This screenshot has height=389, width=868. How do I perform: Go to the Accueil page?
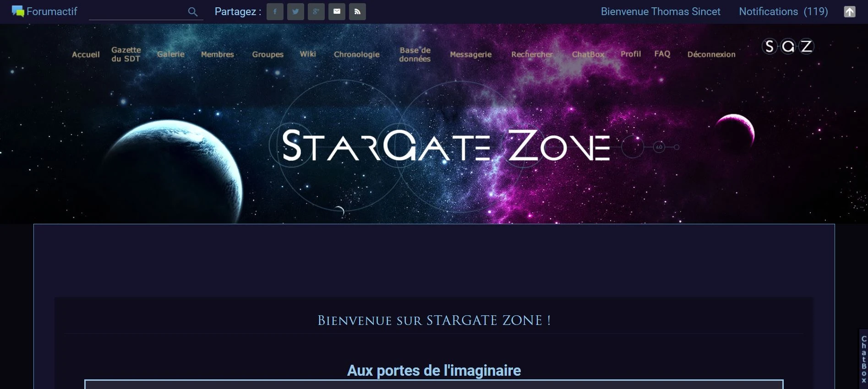click(x=86, y=54)
